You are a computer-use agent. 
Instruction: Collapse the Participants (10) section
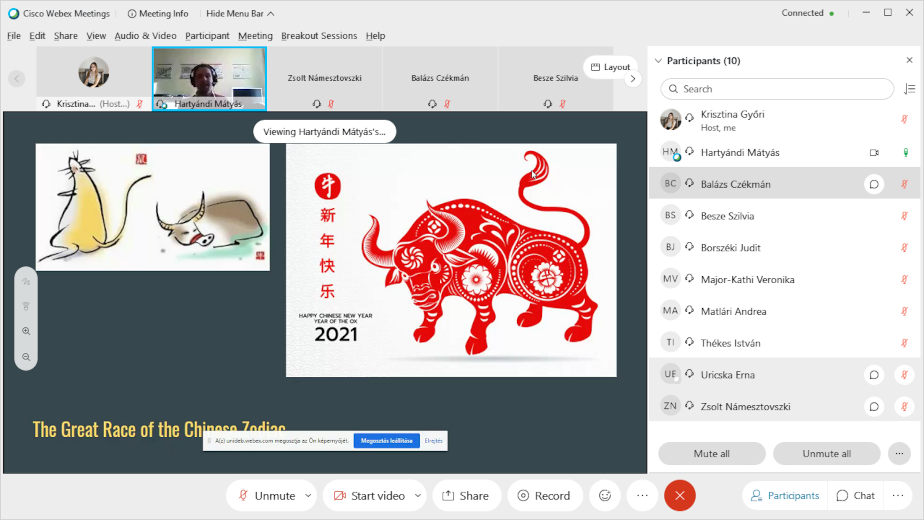click(658, 61)
